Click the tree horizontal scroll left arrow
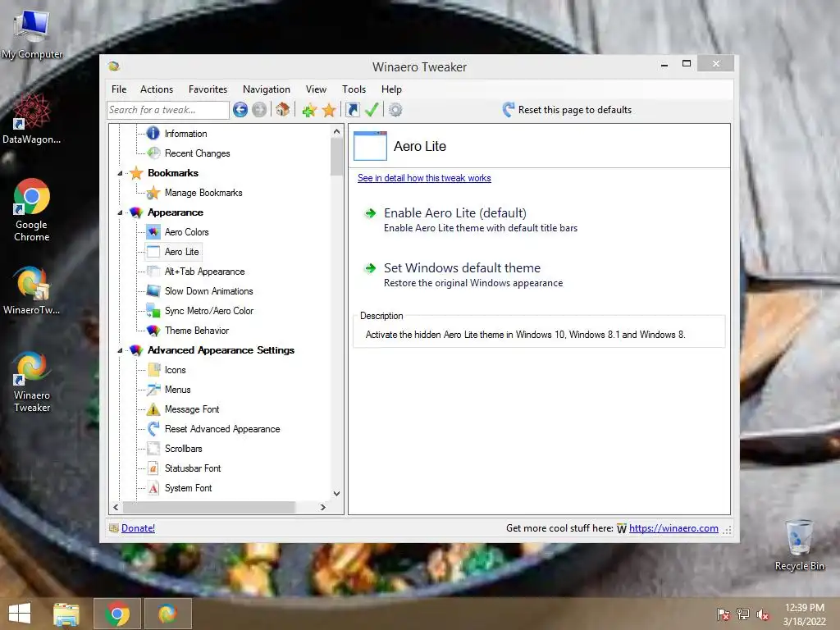This screenshot has height=630, width=840. [116, 507]
